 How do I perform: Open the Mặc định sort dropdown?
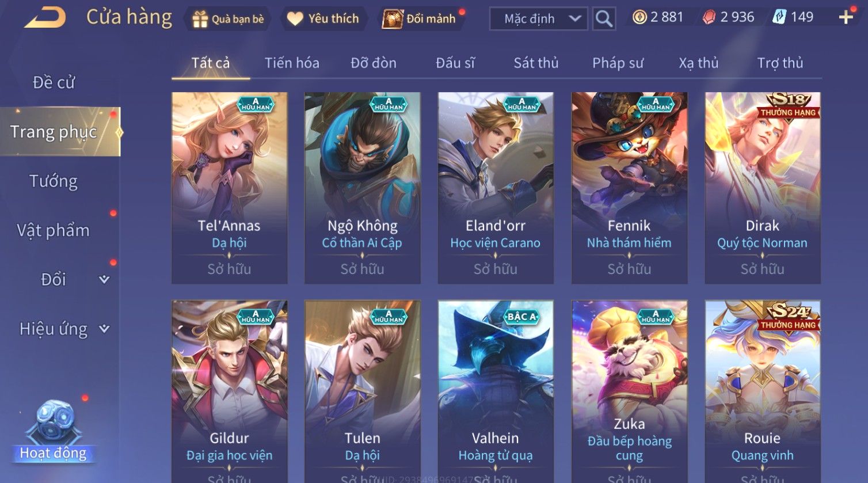pyautogui.click(x=538, y=19)
